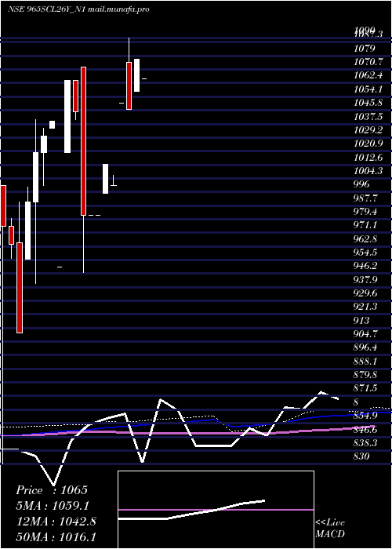
Task: Click the 987.7 price axis label
Action: (x=366, y=198)
